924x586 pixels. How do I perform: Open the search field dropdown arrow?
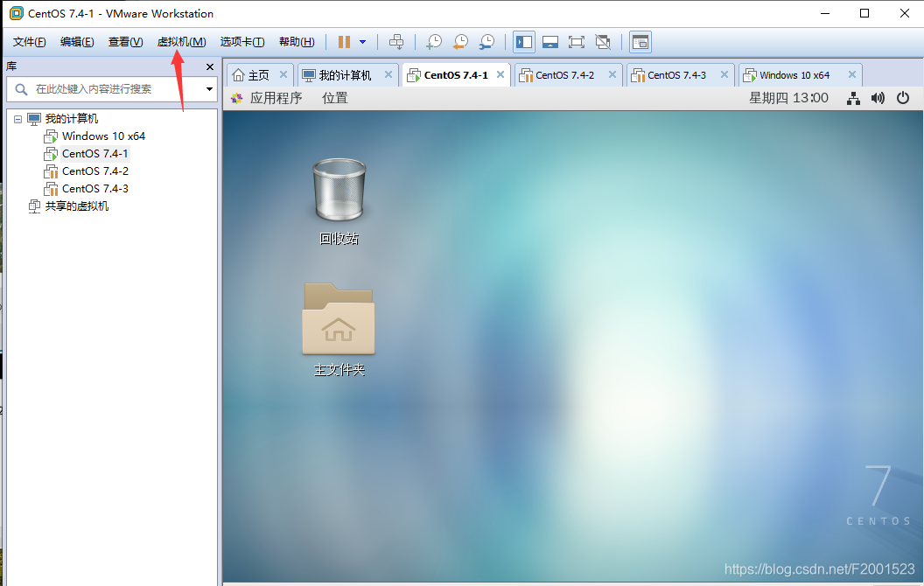point(209,89)
